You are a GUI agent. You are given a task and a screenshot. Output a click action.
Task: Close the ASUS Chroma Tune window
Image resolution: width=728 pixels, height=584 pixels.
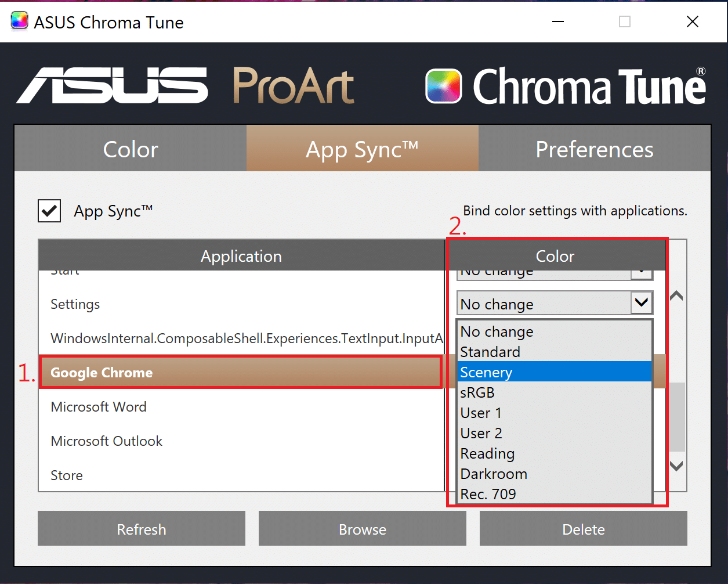(x=692, y=21)
